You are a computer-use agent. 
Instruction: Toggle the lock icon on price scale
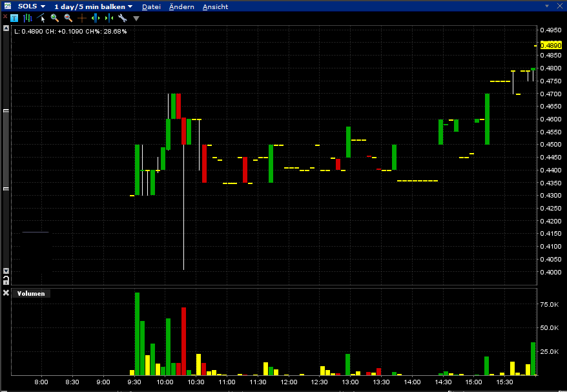(6, 280)
